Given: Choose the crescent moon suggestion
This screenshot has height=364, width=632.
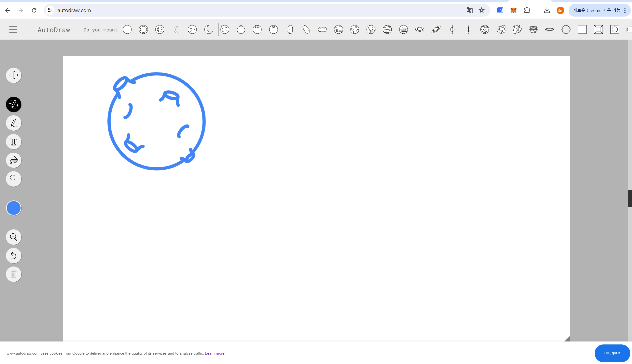Looking at the screenshot, I should click(x=208, y=29).
